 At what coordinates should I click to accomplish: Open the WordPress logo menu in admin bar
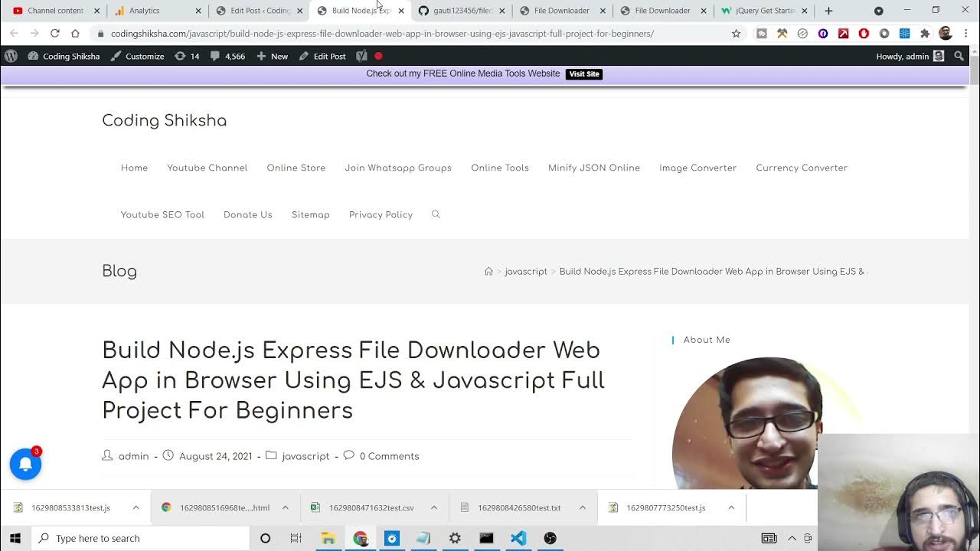click(11, 56)
